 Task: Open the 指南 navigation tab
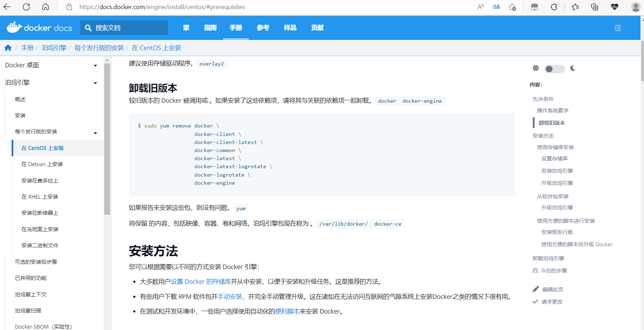(210, 28)
